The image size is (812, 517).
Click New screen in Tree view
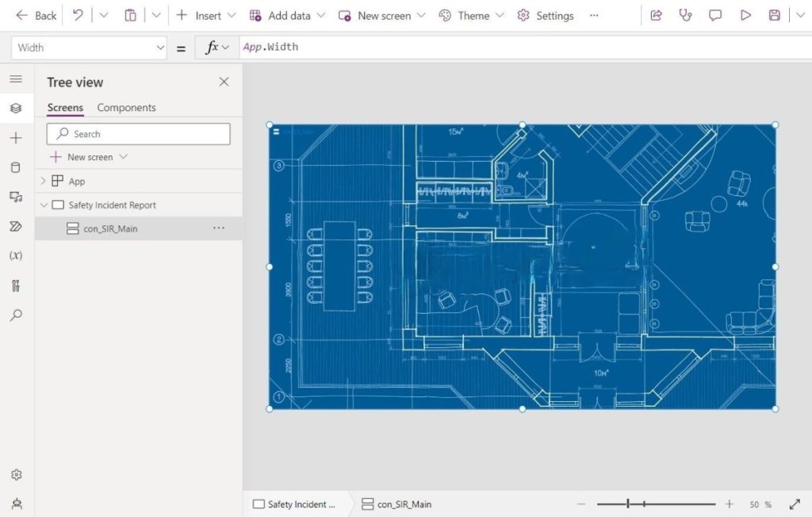(x=89, y=157)
